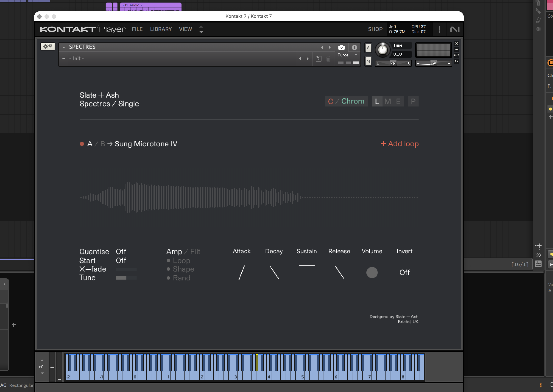Screen dimensions: 553x392
Task: Expand the Init snapshot dropdown
Action: tap(64, 59)
